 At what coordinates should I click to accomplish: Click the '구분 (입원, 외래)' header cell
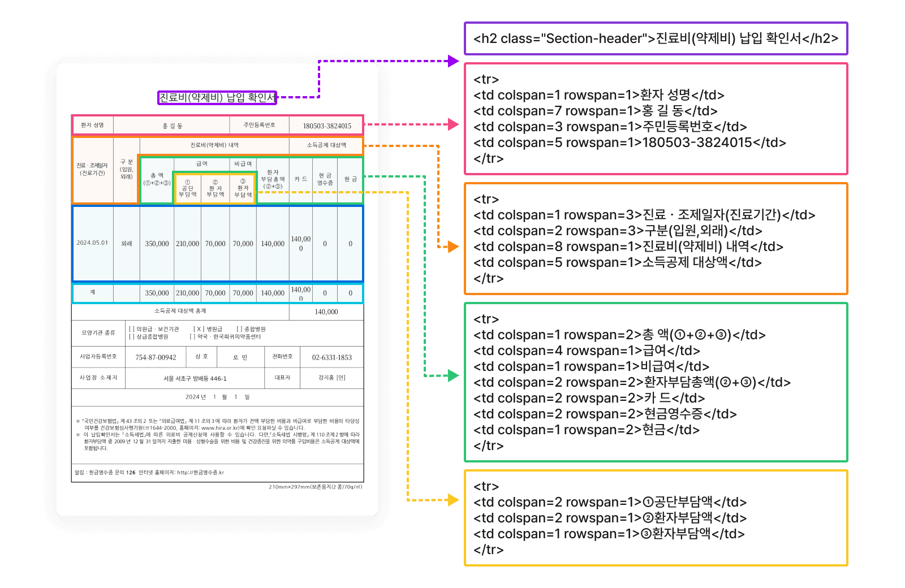point(126,169)
